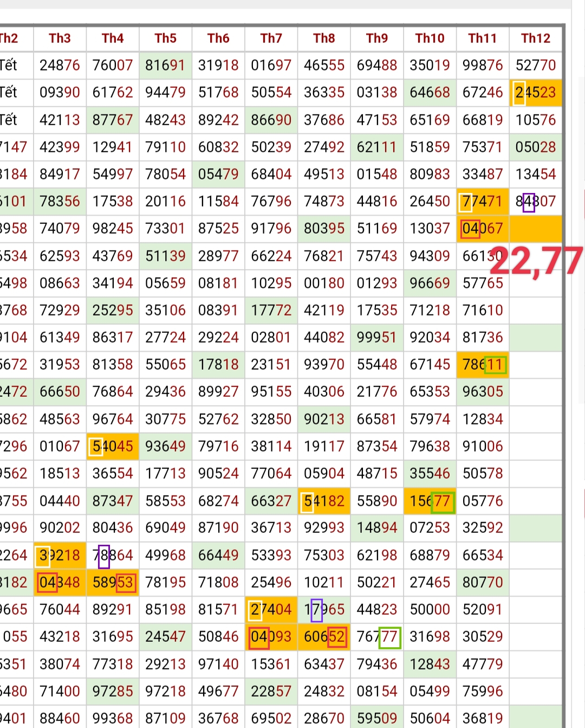Tap the green cell 80395

[324, 228]
